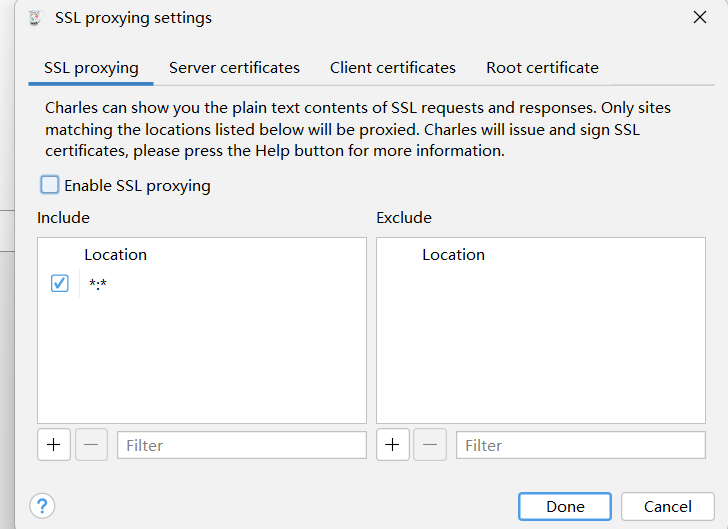The height and width of the screenshot is (529, 728).
Task: Click the Exclude list Location column header
Action: coord(453,255)
